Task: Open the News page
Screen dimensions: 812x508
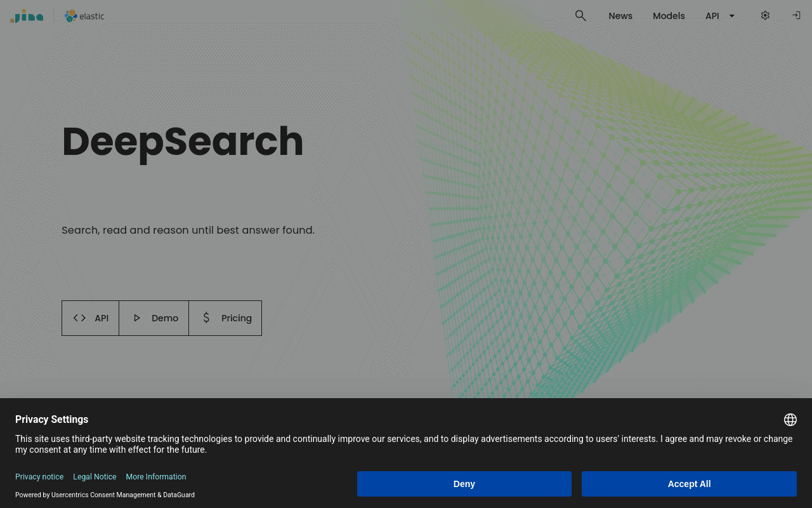Action: 620,16
